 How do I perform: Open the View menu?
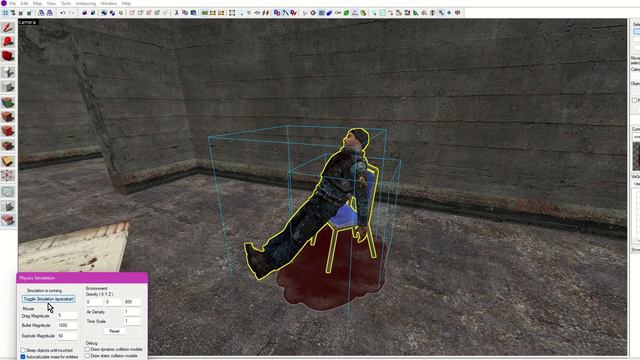pos(51,3)
